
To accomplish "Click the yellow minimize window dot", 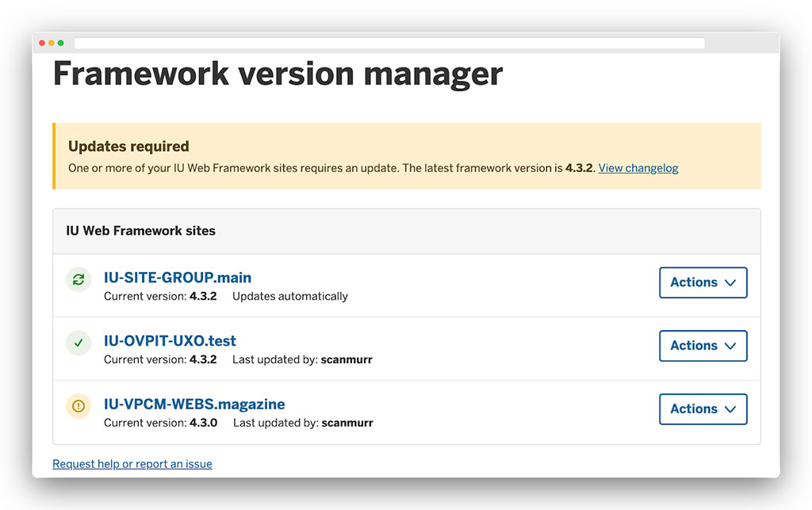I will [x=52, y=43].
